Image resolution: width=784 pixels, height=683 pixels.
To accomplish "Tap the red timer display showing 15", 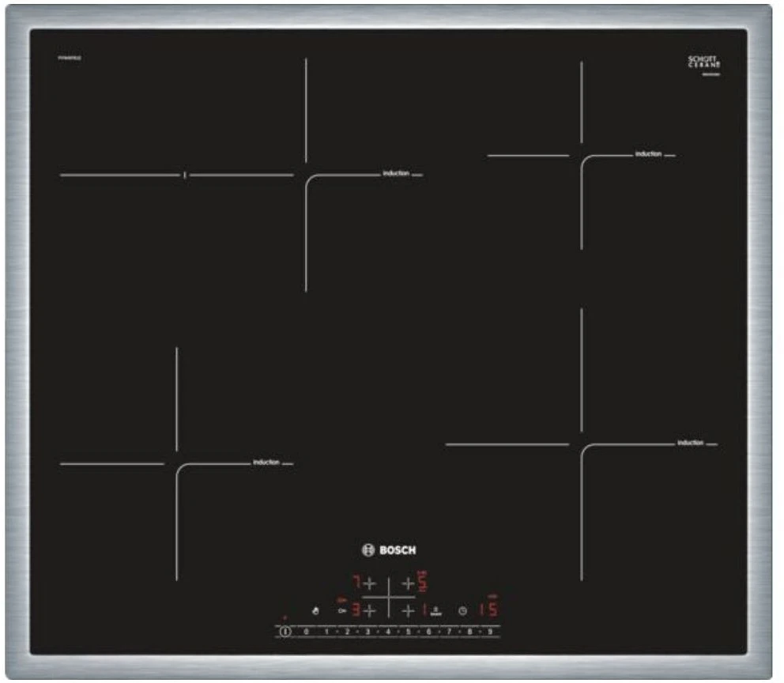I will [488, 609].
